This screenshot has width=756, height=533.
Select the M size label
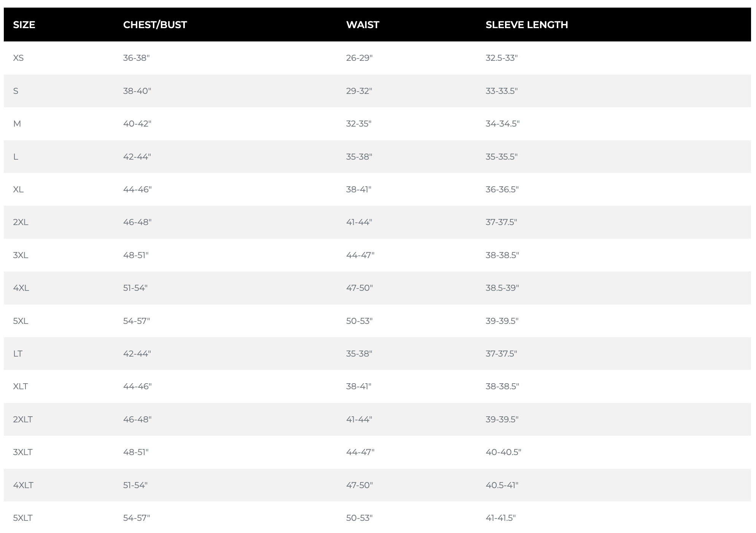pyautogui.click(x=17, y=124)
